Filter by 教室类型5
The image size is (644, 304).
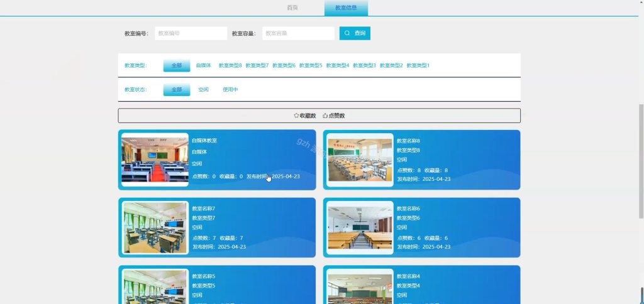311,65
